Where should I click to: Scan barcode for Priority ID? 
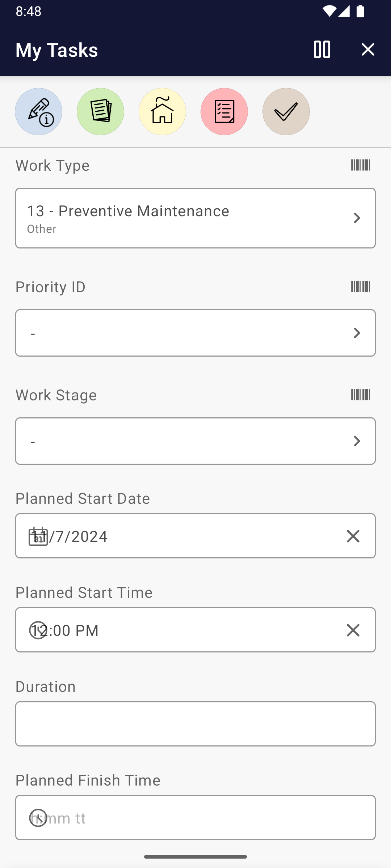[361, 287]
